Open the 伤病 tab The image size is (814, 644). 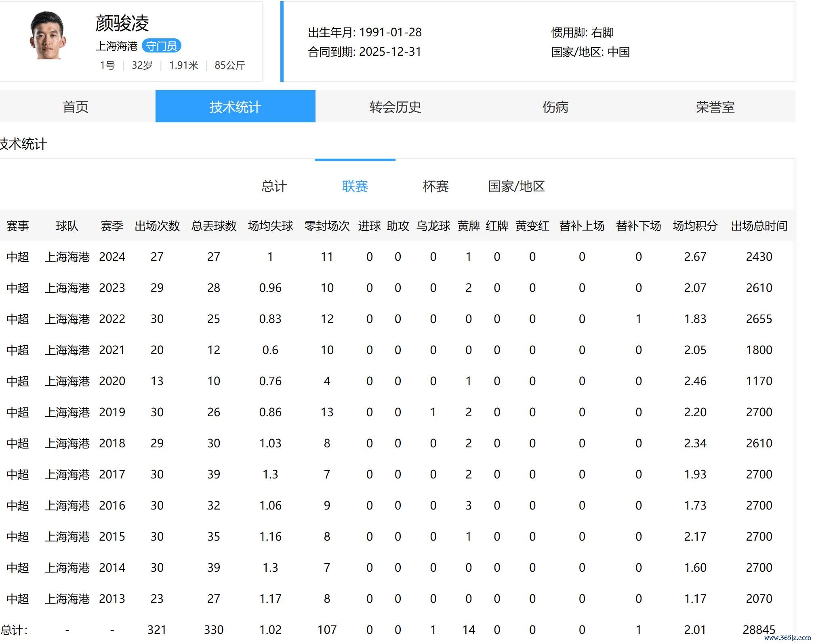tap(555, 107)
